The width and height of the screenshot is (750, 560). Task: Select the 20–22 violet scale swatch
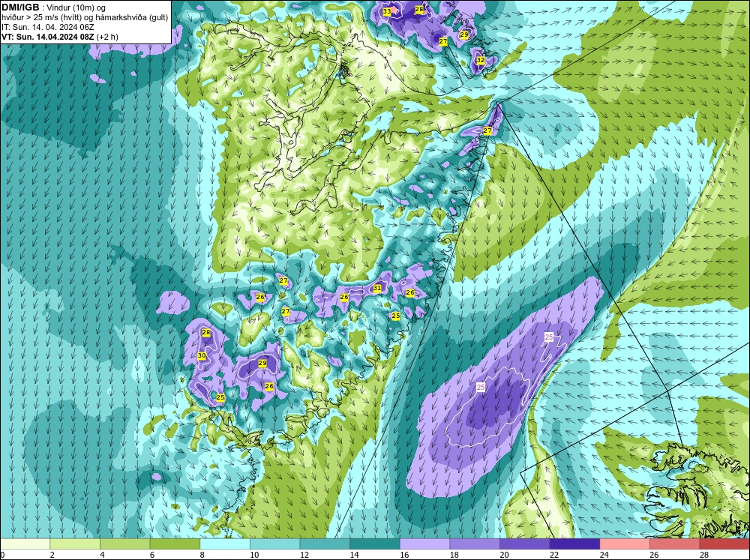click(525, 544)
